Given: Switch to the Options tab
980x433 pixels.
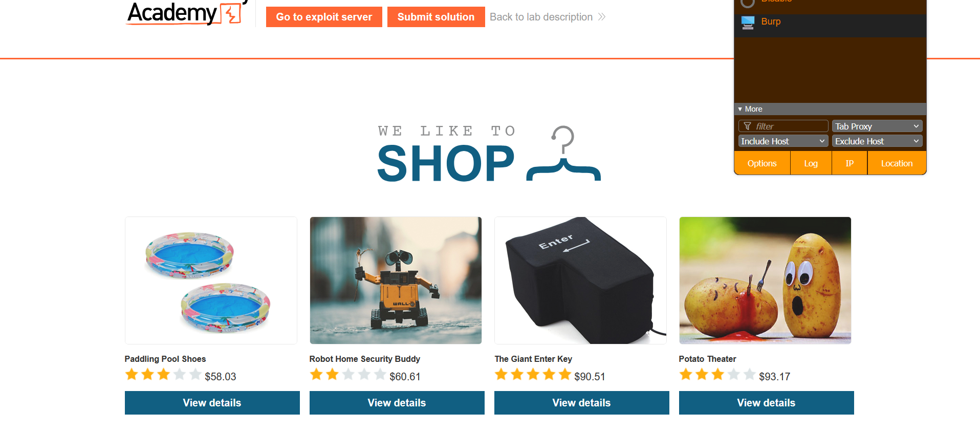Looking at the screenshot, I should [x=762, y=163].
